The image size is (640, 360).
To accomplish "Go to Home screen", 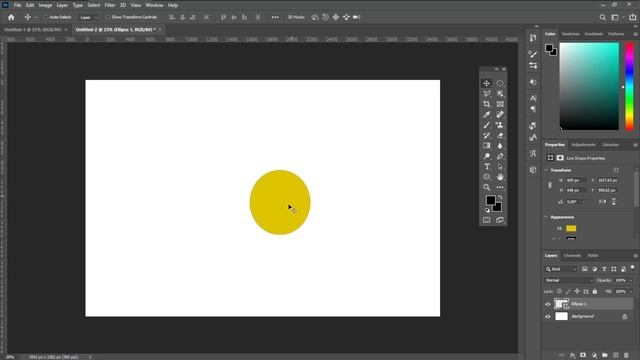I will (x=11, y=17).
